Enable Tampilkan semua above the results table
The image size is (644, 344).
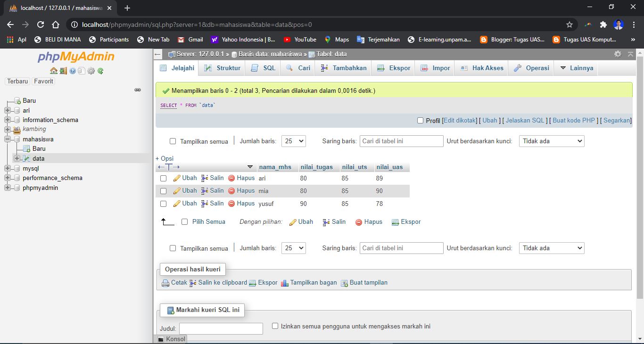(173, 141)
